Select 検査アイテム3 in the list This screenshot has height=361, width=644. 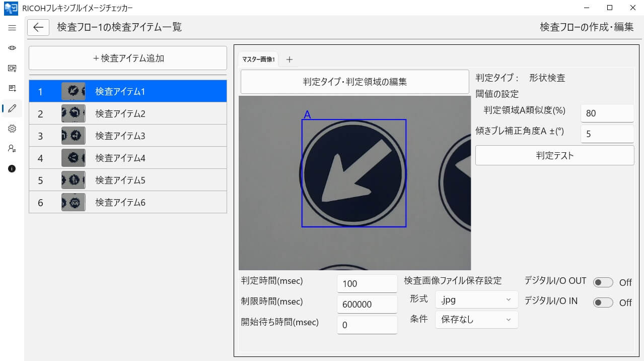point(128,136)
